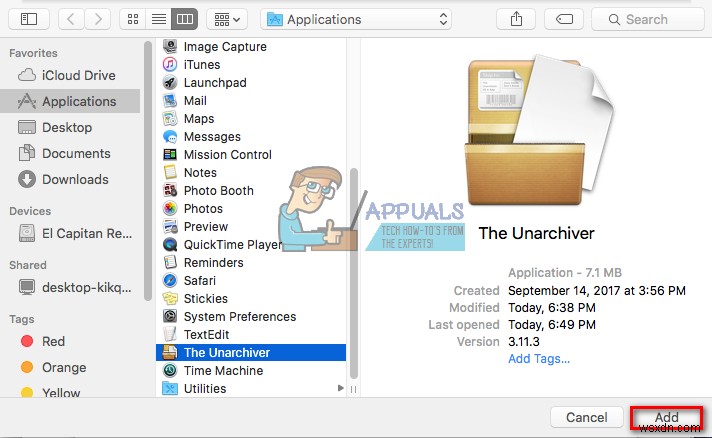Viewport: 712px width, 438px height.
Task: Click the Cancel button
Action: (586, 417)
